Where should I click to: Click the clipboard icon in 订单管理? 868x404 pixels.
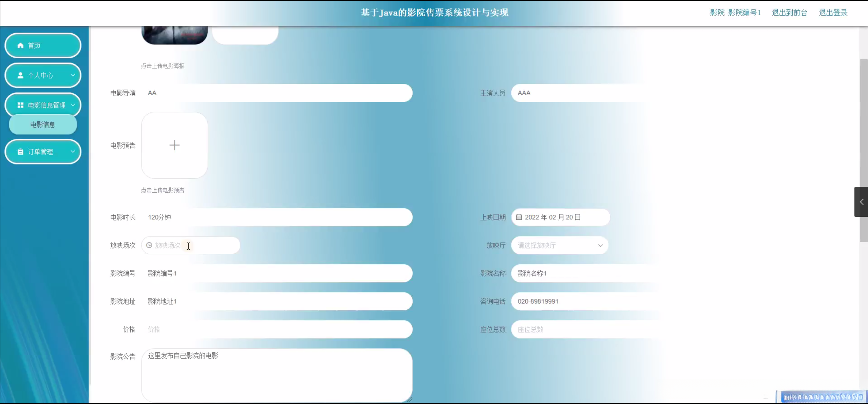pyautogui.click(x=20, y=152)
